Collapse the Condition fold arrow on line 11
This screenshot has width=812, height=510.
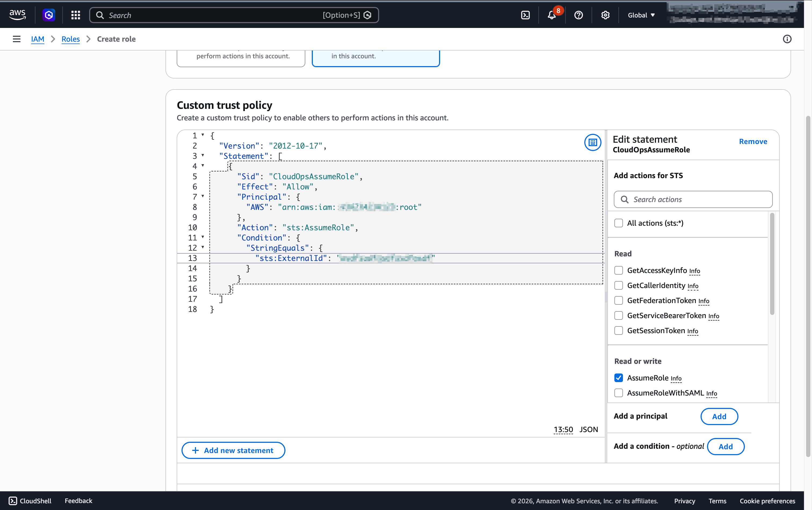(x=202, y=237)
